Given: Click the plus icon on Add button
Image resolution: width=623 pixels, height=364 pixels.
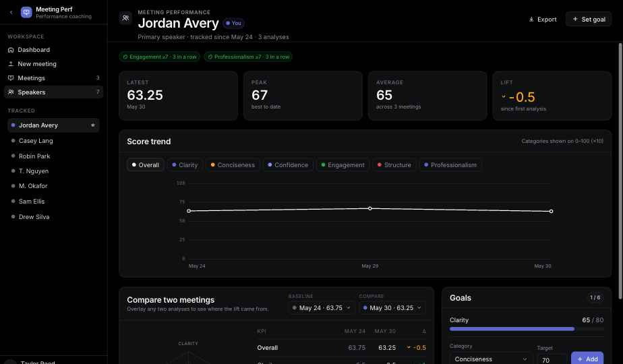Looking at the screenshot, I should click(x=580, y=359).
